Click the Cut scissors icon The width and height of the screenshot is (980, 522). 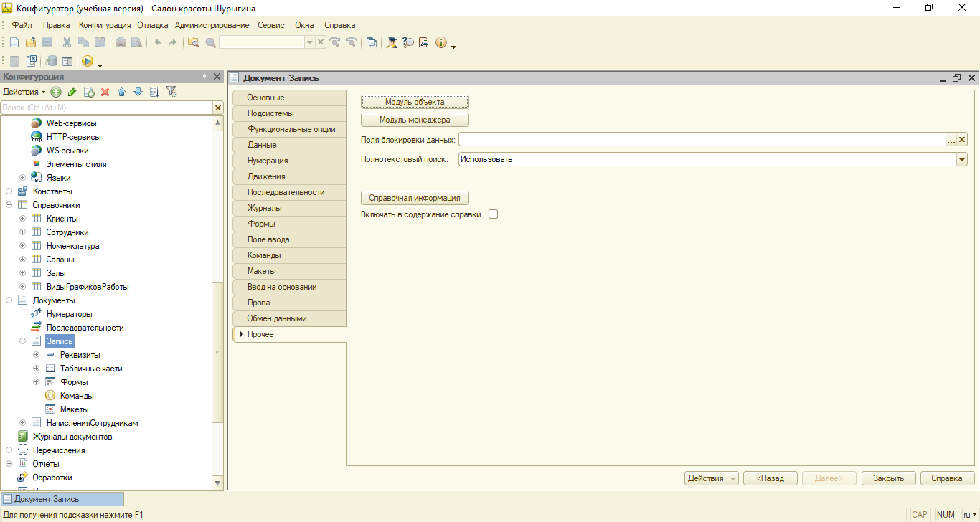coord(67,42)
